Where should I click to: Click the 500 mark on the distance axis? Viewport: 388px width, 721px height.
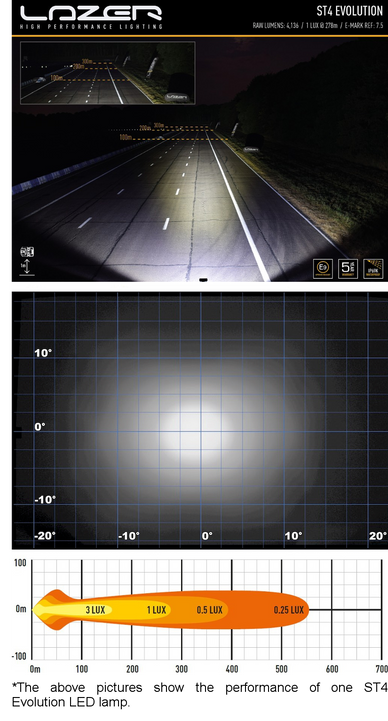(281, 669)
